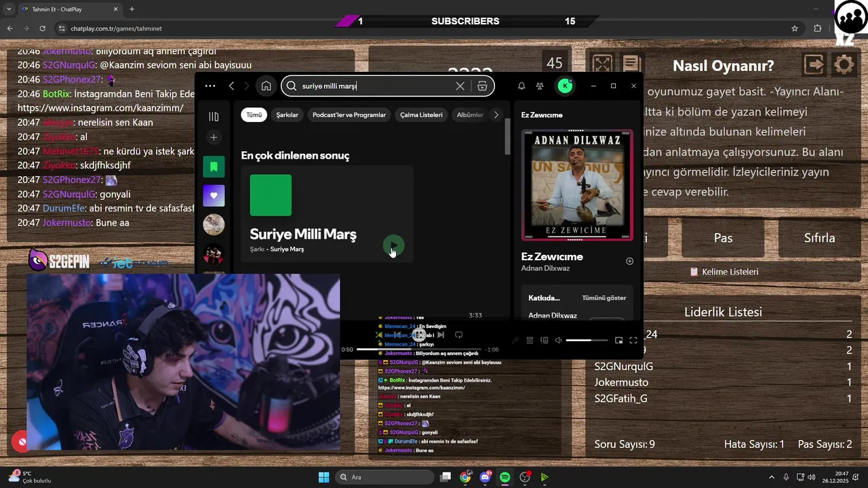Open Spotify from the taskbar

click(x=505, y=477)
